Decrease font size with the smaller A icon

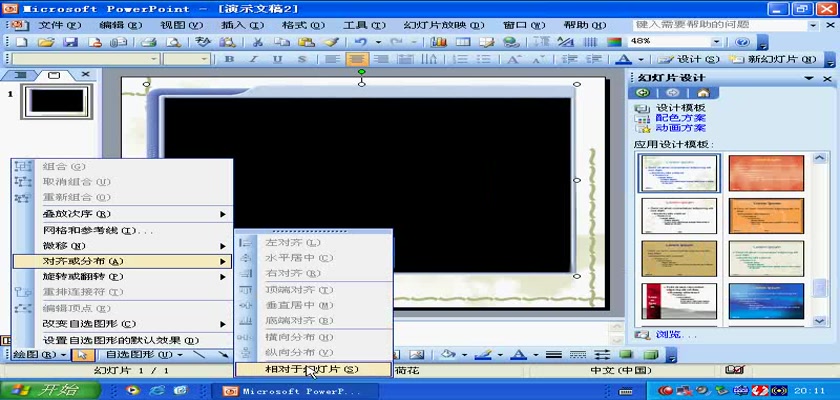coord(537,59)
